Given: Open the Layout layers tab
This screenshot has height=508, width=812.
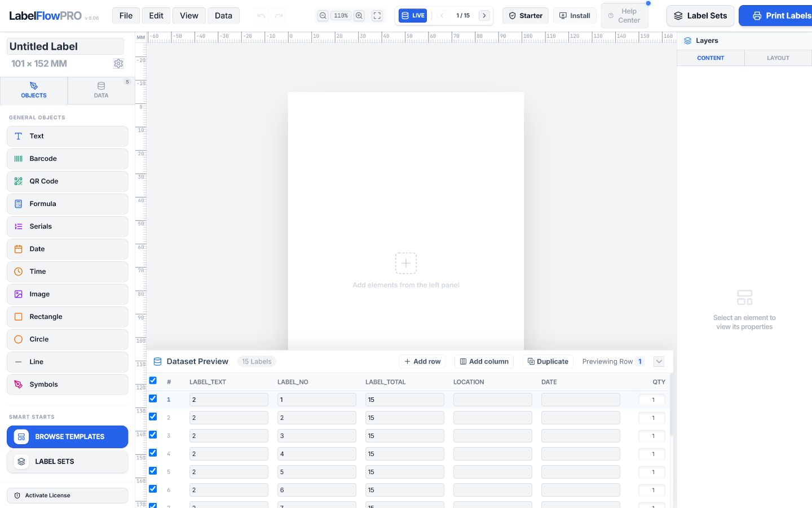Looking at the screenshot, I should click(778, 58).
